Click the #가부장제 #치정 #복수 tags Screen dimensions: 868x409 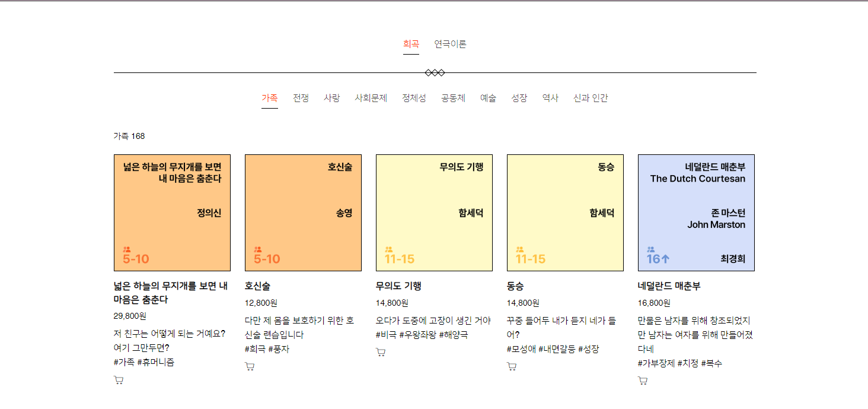(680, 363)
